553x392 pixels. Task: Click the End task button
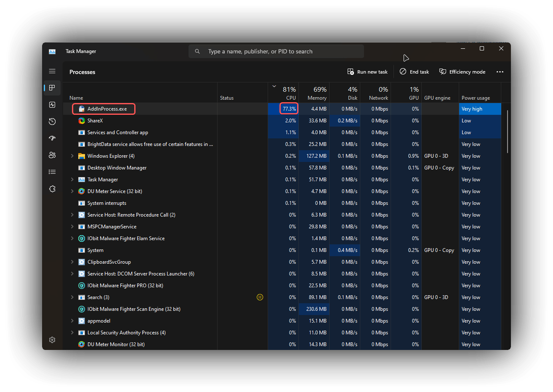pyautogui.click(x=414, y=72)
